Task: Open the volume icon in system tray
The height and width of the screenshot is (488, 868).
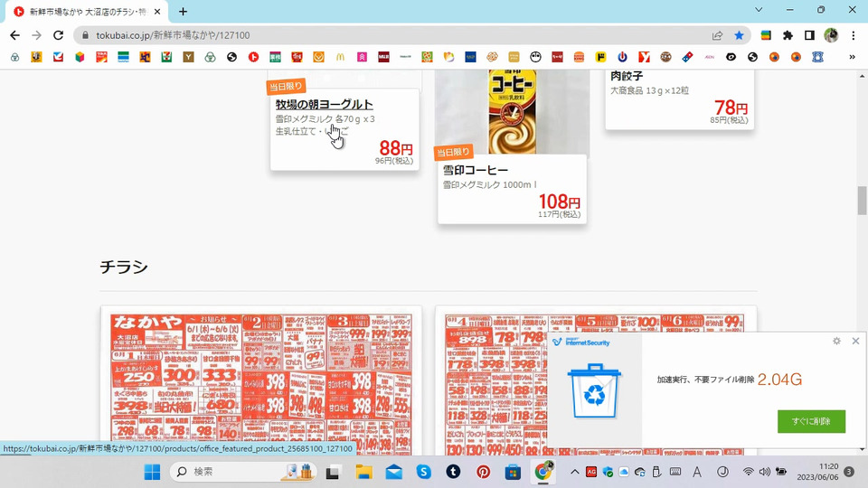Action: tap(765, 472)
